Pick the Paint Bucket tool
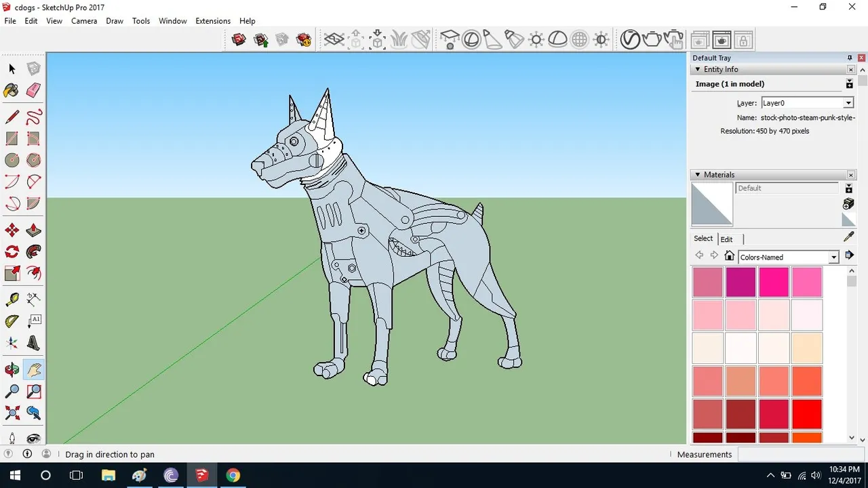Image resolution: width=868 pixels, height=488 pixels. [12, 90]
